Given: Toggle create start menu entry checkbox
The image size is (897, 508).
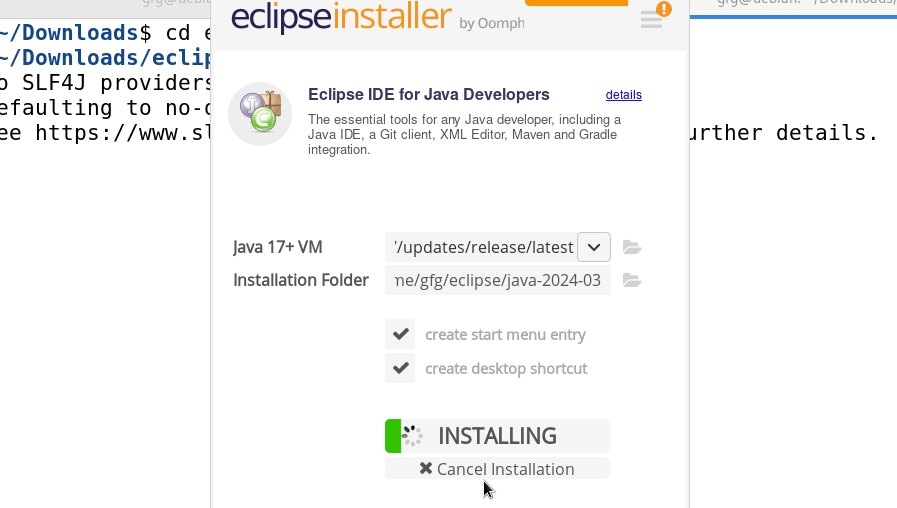Looking at the screenshot, I should pos(400,334).
